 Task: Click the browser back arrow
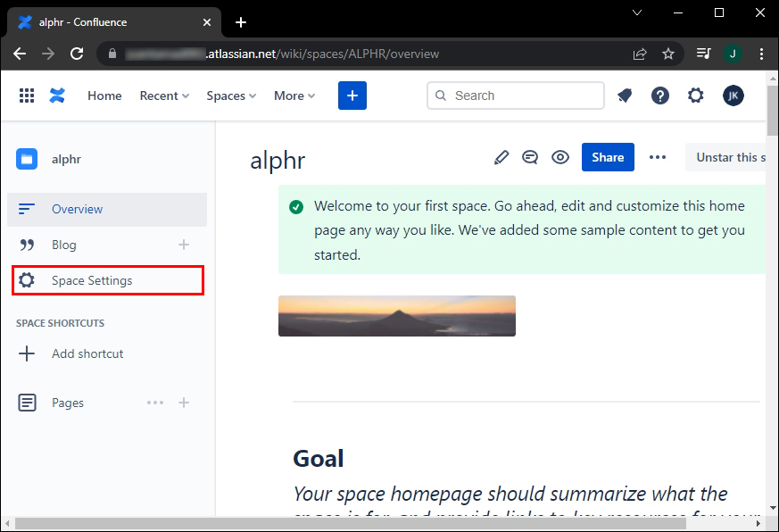[x=20, y=54]
